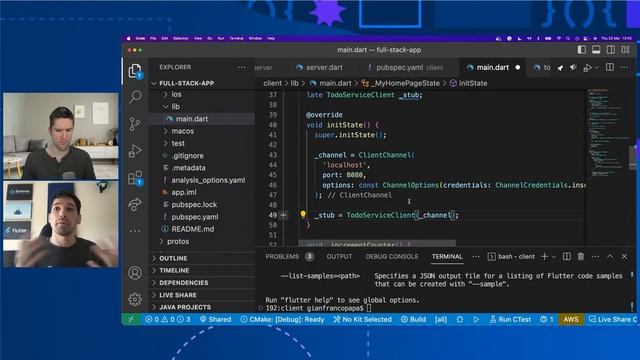640x360 pixels.
Task: Click the Build button in status bar
Action: [413, 320]
